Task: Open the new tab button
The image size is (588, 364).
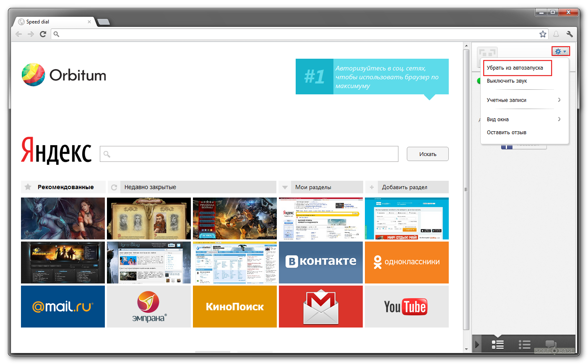Action: (x=103, y=22)
